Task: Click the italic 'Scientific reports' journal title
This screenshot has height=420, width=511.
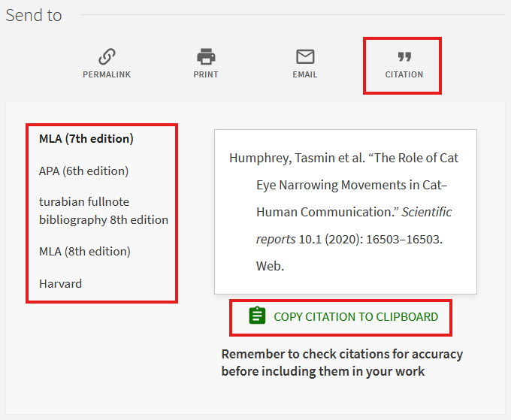Action: [354, 225]
